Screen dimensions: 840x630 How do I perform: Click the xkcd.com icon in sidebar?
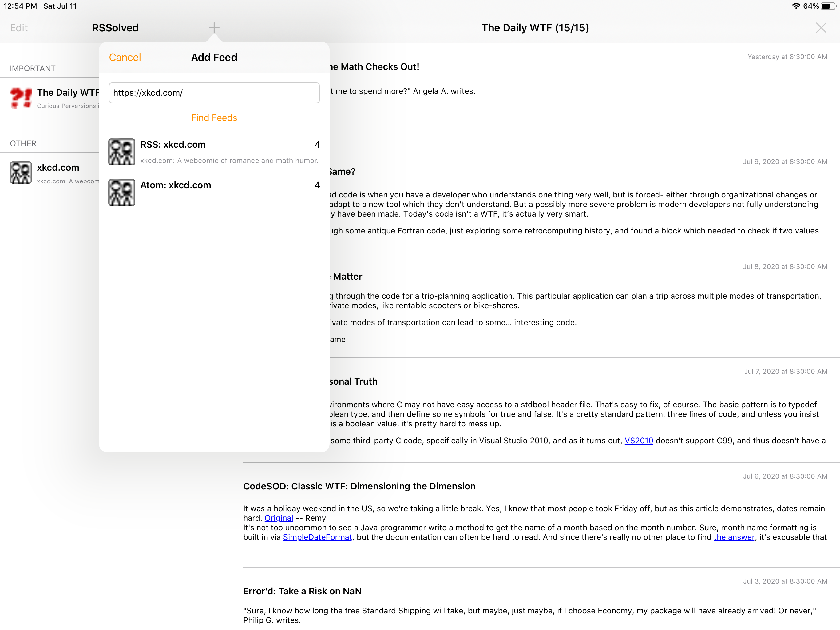(21, 173)
